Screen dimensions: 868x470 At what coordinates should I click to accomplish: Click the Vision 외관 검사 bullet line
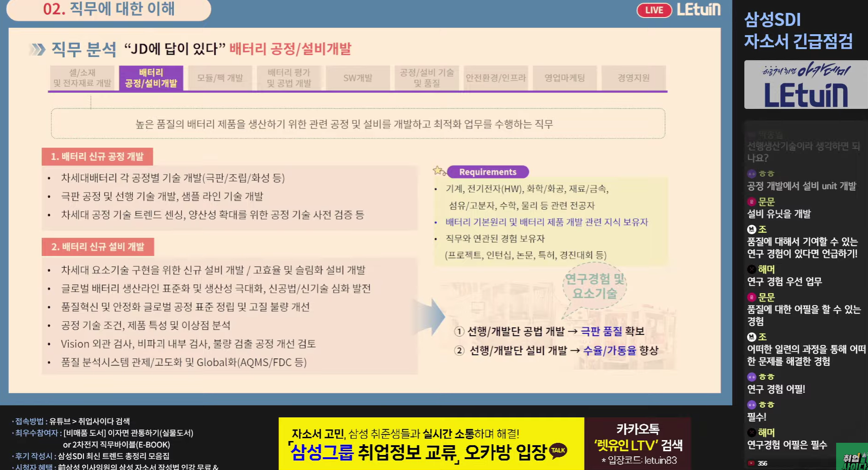[x=188, y=344]
